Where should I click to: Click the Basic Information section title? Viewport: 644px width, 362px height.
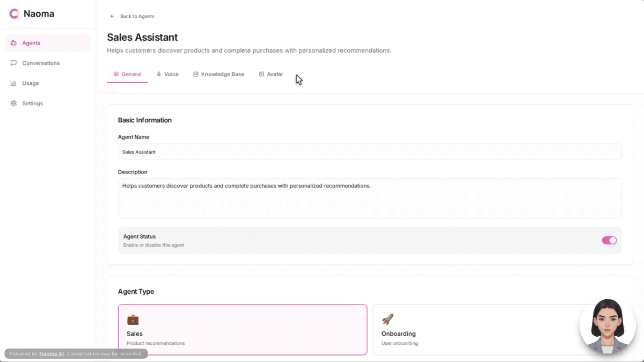pos(145,120)
